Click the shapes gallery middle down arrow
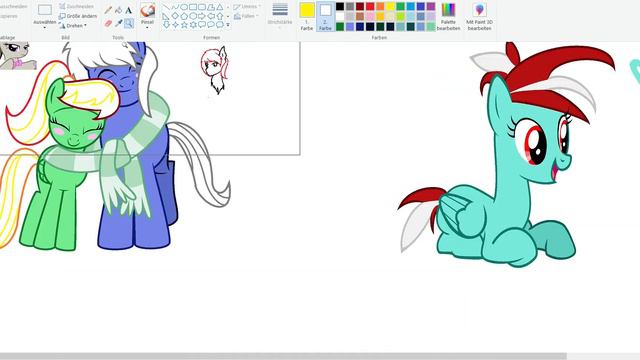 (x=228, y=16)
